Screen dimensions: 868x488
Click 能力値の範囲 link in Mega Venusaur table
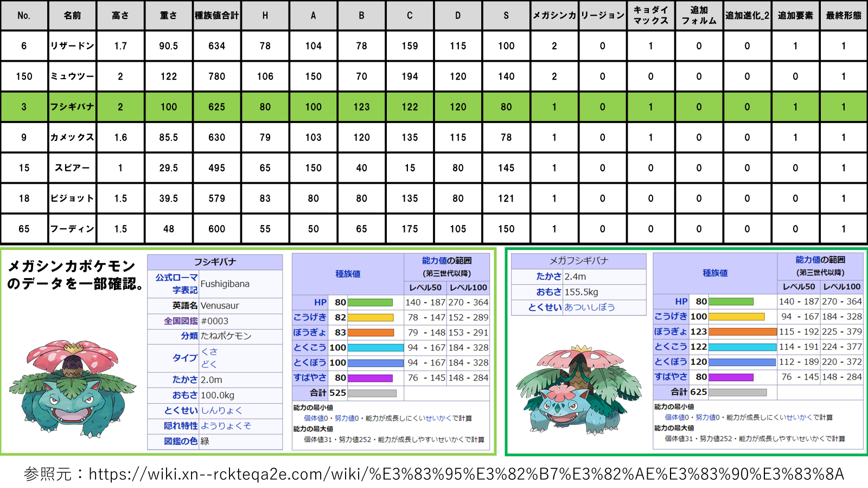(820, 260)
